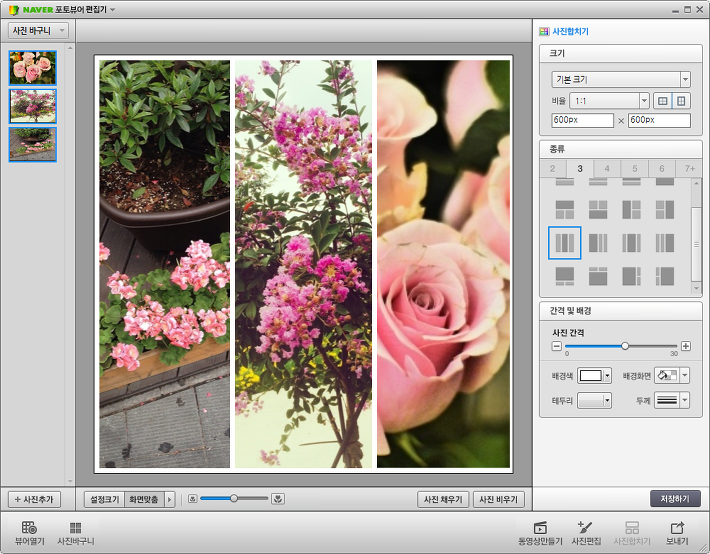Viewport: 710px width, 554px height.
Task: Select layout with large top, two small bottom
Action: point(565,276)
